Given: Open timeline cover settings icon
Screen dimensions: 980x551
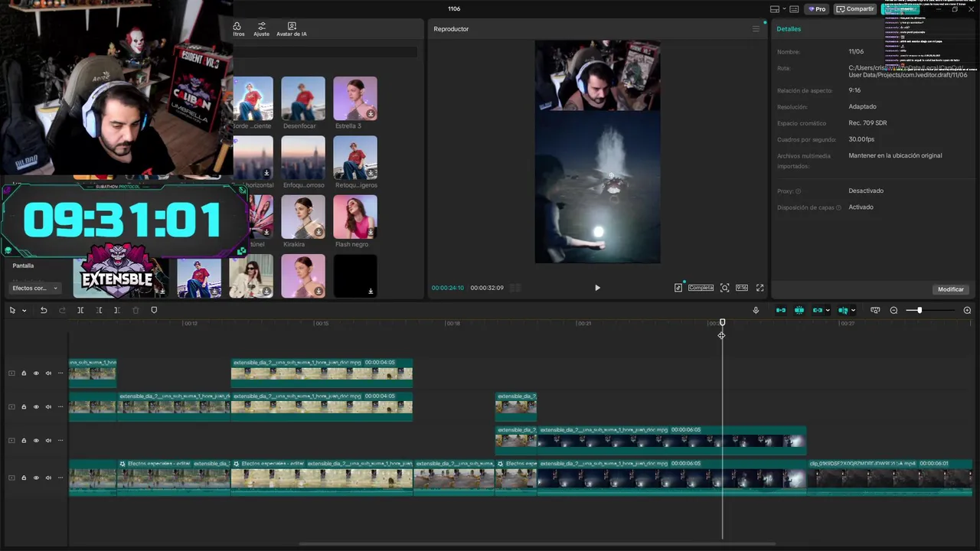Looking at the screenshot, I should [x=875, y=310].
